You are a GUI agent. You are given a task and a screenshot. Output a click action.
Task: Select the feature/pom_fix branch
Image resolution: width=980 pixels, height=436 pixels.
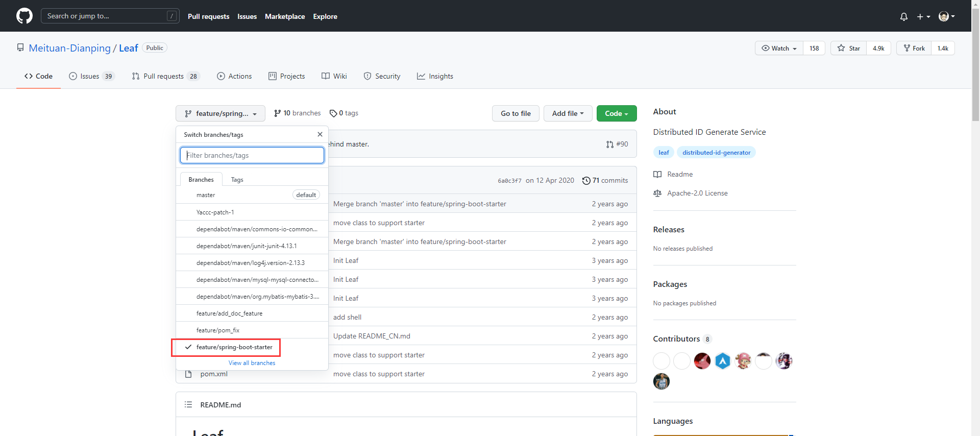pyautogui.click(x=252, y=330)
